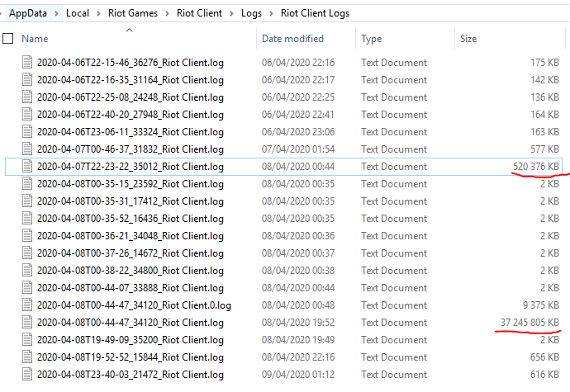Screen dimensions: 570x392
Task: Click file icon of 2020-04-06T22-15-46_36276 log
Action: click(x=27, y=62)
